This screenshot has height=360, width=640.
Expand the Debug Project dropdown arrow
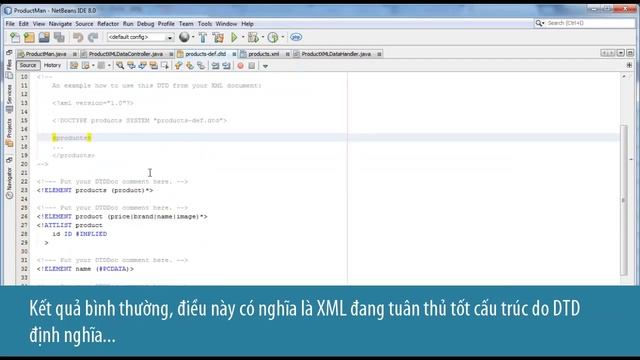(263, 37)
